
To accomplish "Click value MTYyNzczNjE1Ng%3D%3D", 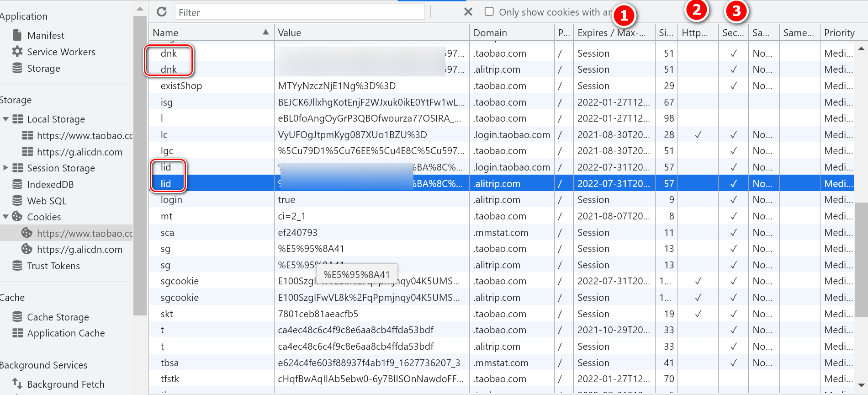I will pos(337,85).
